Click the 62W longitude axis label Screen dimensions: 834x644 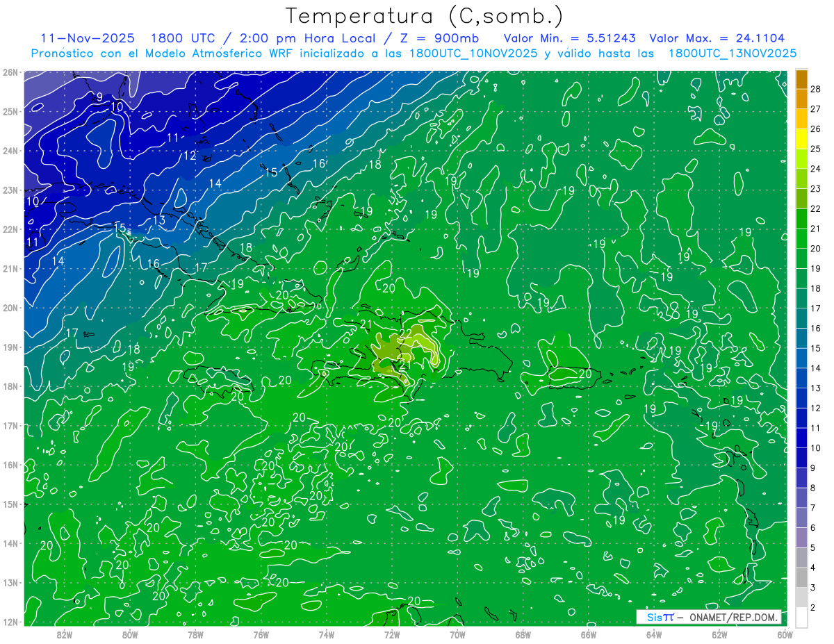719,634
